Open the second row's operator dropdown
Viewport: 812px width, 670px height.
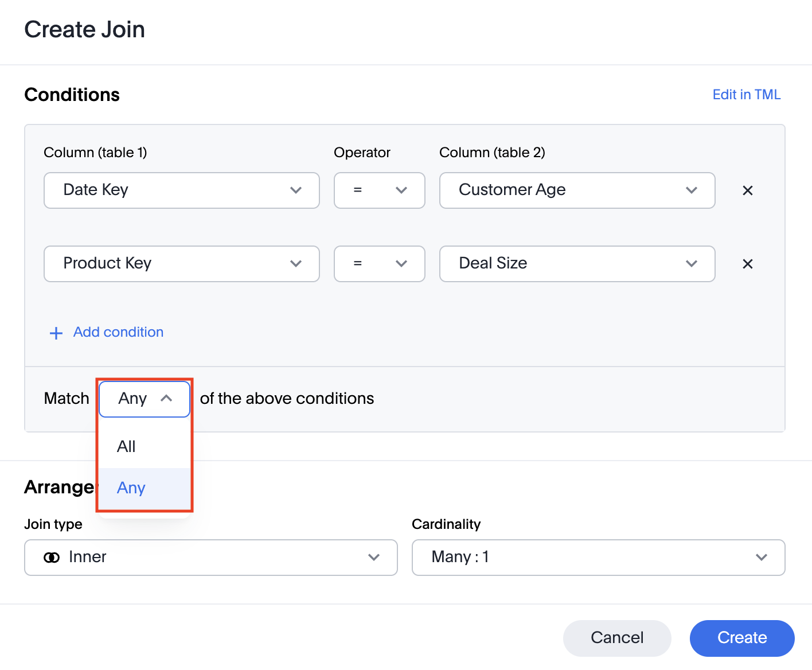379,264
